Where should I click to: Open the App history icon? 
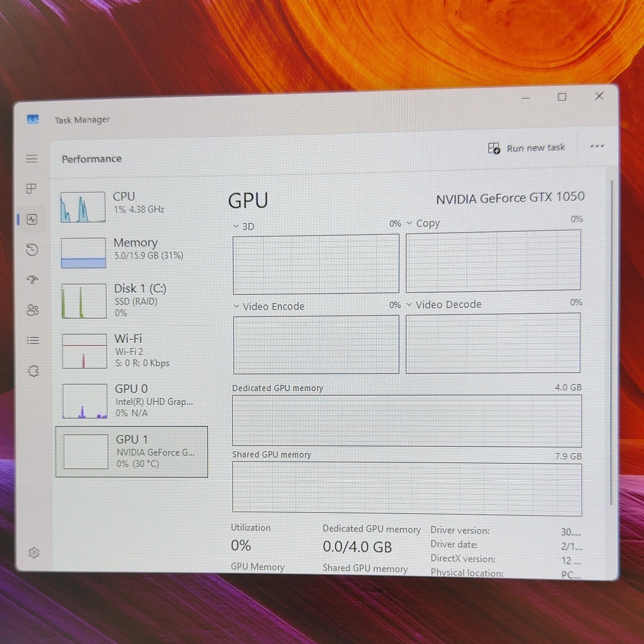pyautogui.click(x=32, y=249)
